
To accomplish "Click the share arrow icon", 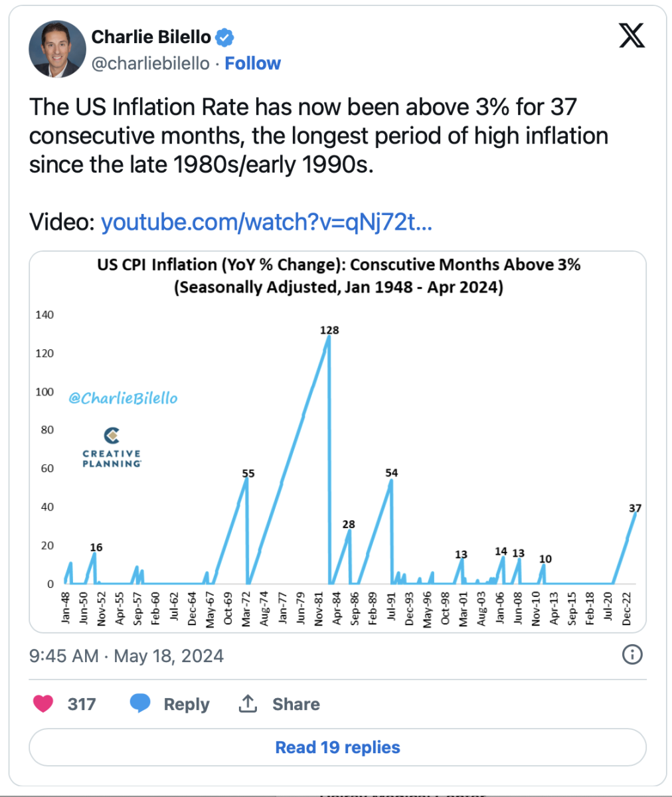I will coord(248,703).
